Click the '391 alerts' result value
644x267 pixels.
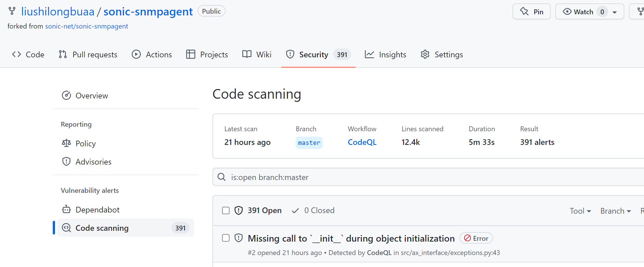[537, 142]
